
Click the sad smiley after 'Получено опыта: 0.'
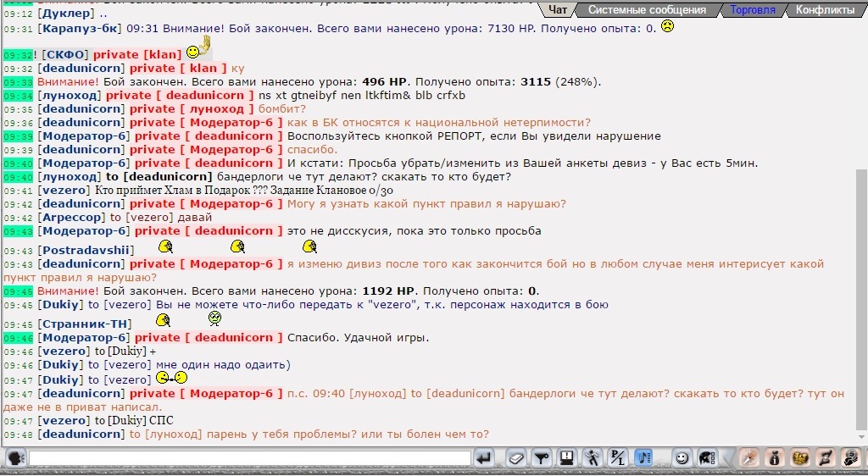point(668,25)
